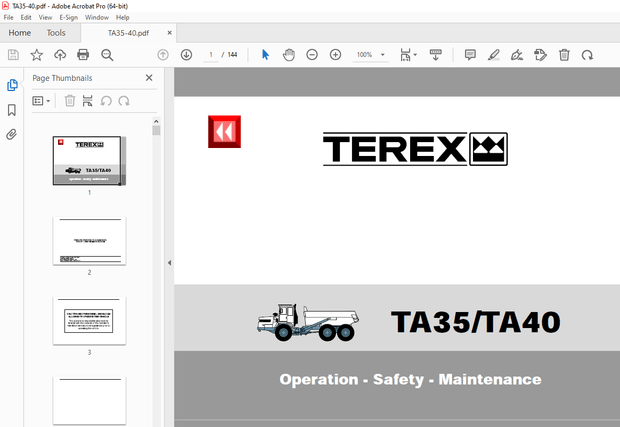The height and width of the screenshot is (427, 620).
Task: Open the Attachments paperclip panel
Action: [11, 134]
